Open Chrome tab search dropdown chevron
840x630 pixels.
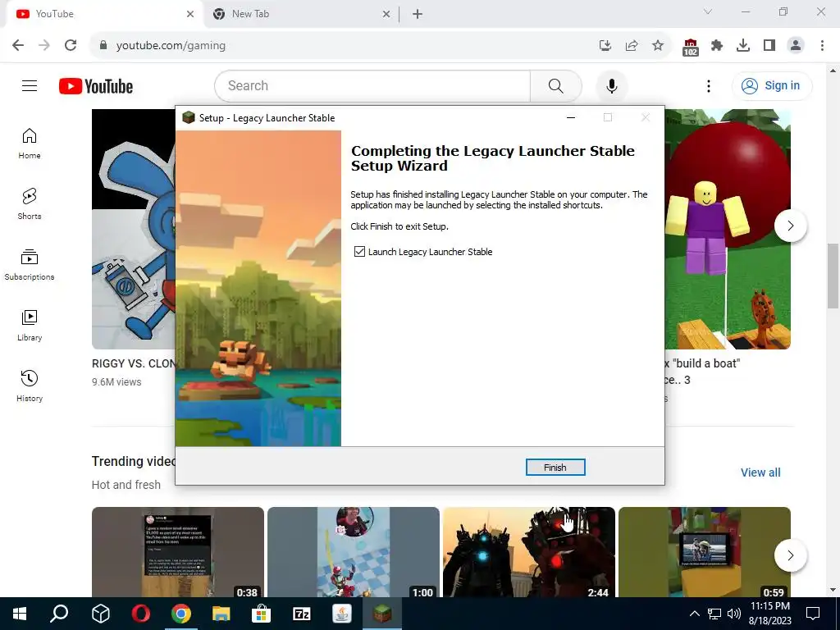[708, 11]
